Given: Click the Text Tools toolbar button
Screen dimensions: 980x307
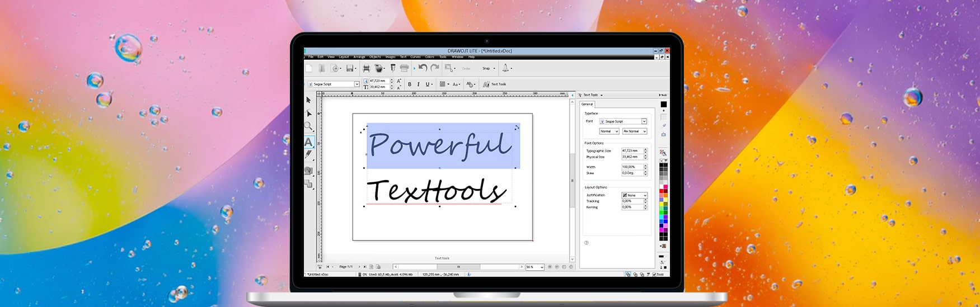Looking at the screenshot, I should [x=495, y=84].
